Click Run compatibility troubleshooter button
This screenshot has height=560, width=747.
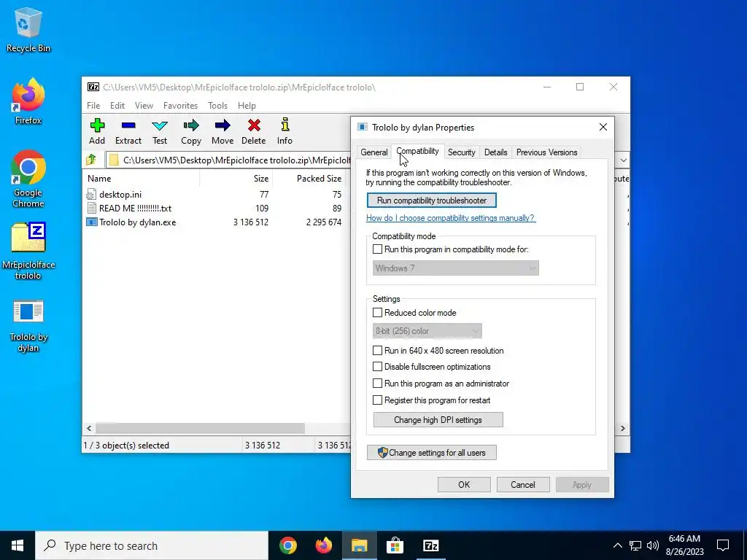[x=432, y=201]
